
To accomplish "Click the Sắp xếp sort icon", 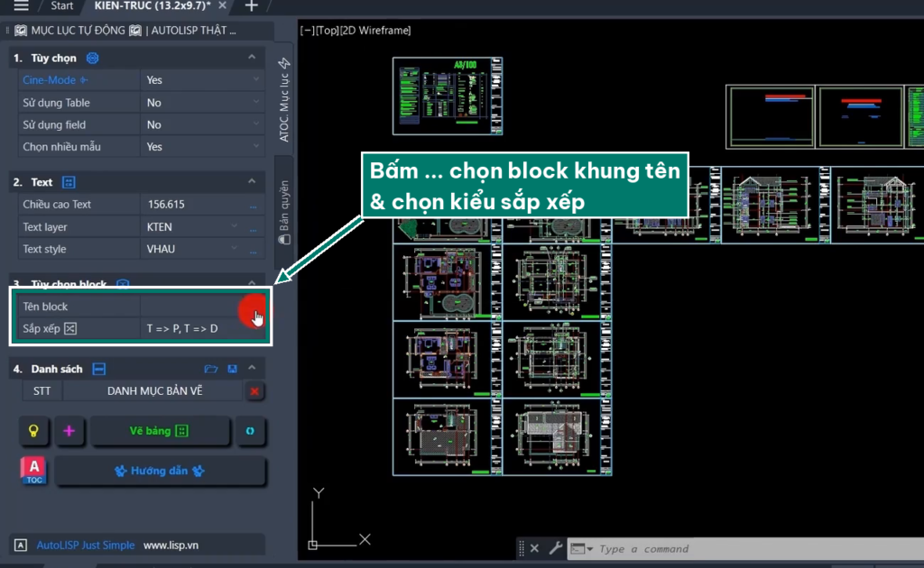I will [x=70, y=328].
